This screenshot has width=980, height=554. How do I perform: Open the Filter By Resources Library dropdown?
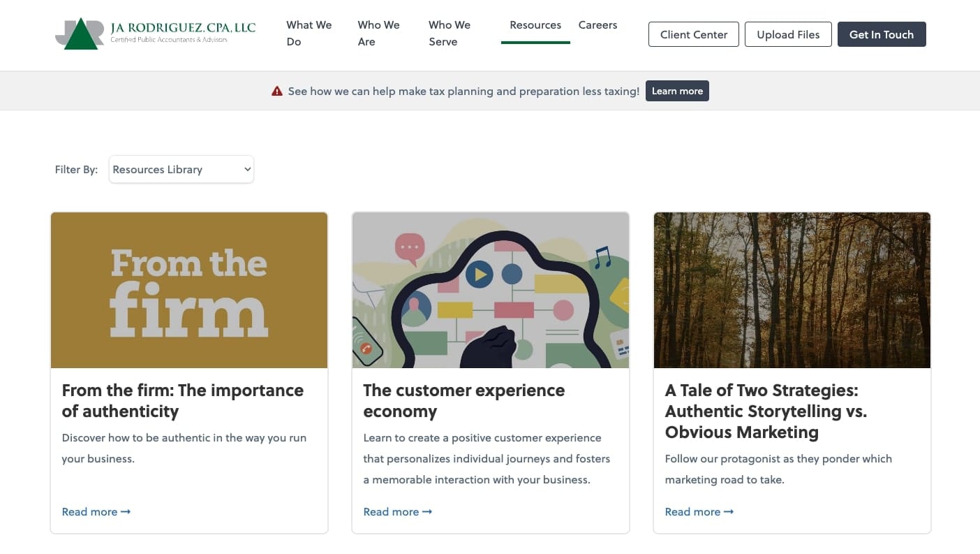(181, 170)
